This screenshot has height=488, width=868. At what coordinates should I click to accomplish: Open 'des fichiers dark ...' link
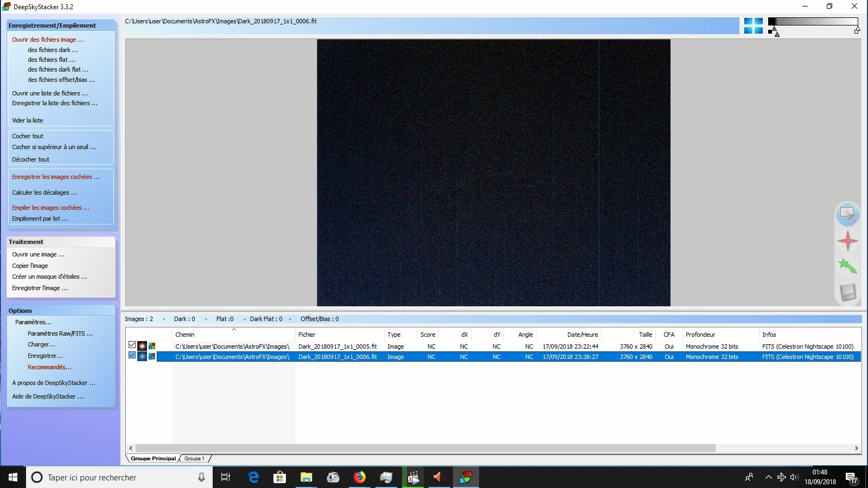pos(53,50)
